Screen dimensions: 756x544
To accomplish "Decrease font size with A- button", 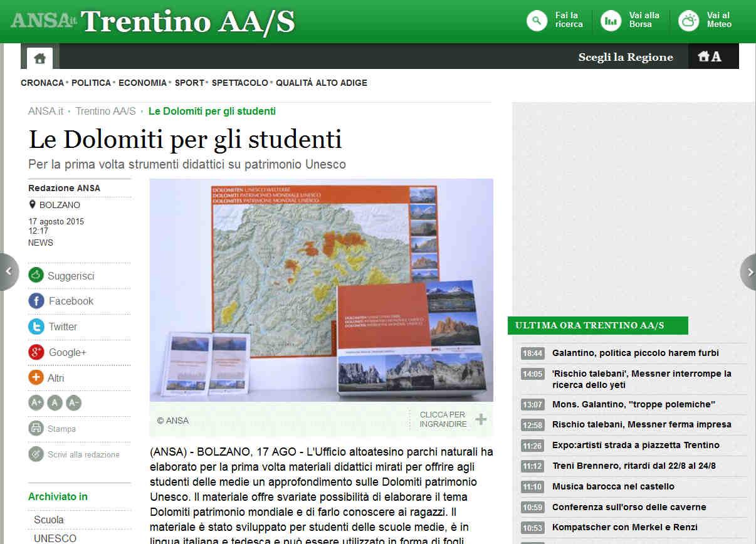I will pos(73,402).
